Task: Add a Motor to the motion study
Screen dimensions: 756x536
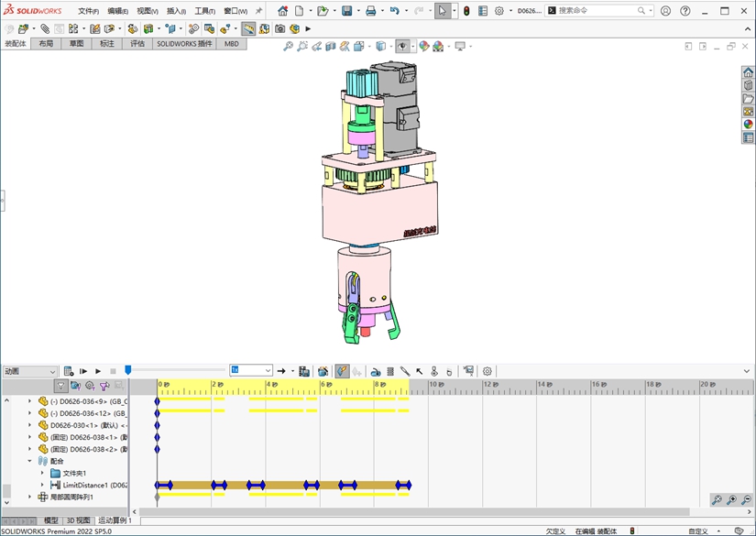Action: point(376,371)
